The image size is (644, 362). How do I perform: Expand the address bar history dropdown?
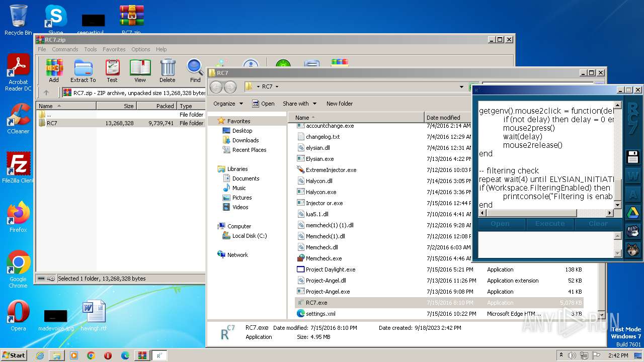[x=461, y=86]
